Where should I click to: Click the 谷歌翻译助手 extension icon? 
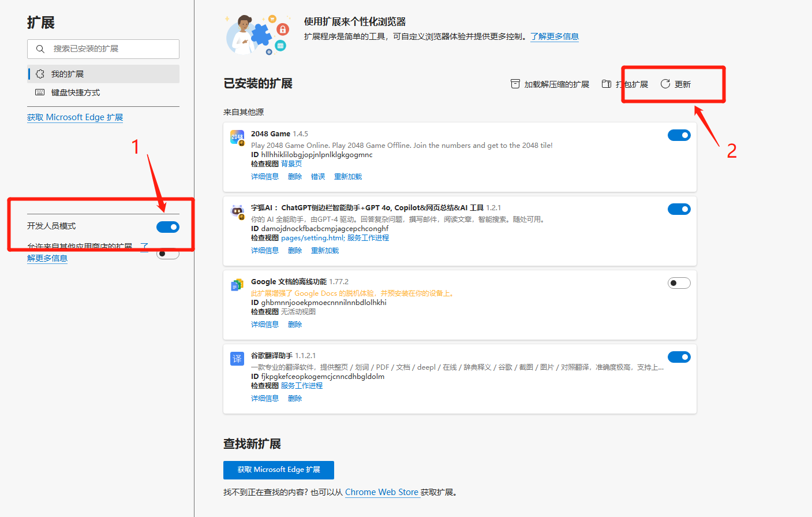click(237, 359)
